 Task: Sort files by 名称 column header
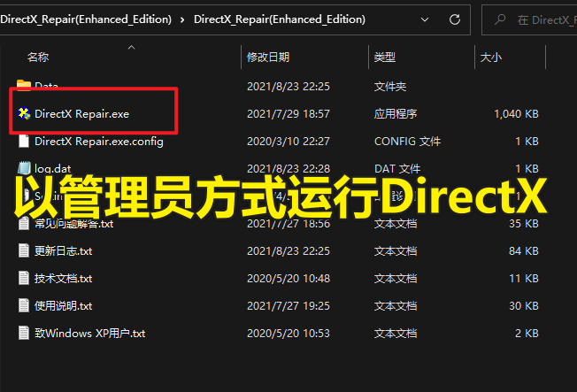pos(38,58)
